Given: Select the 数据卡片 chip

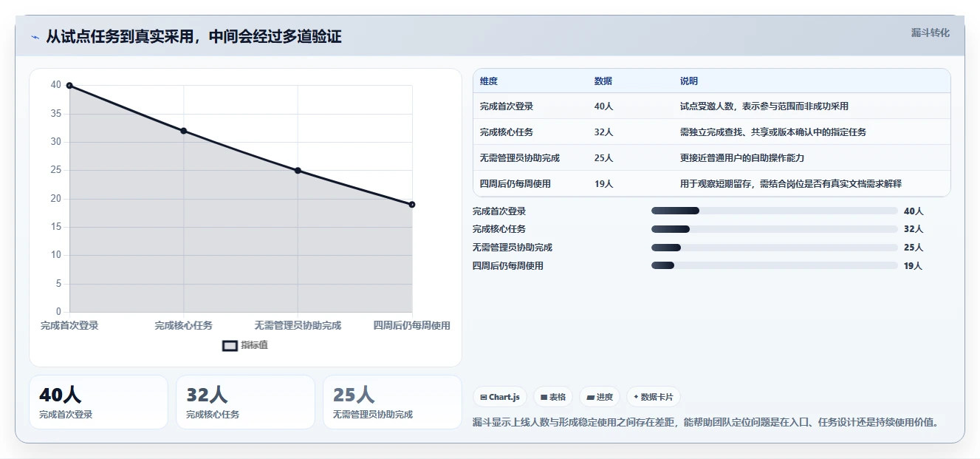Looking at the screenshot, I should (x=653, y=397).
